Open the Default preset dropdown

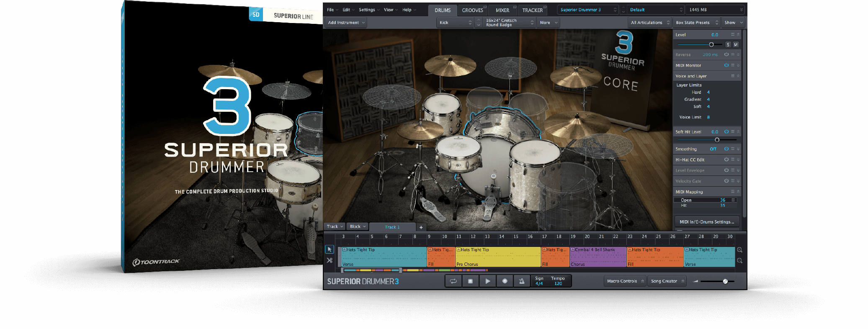tap(655, 10)
